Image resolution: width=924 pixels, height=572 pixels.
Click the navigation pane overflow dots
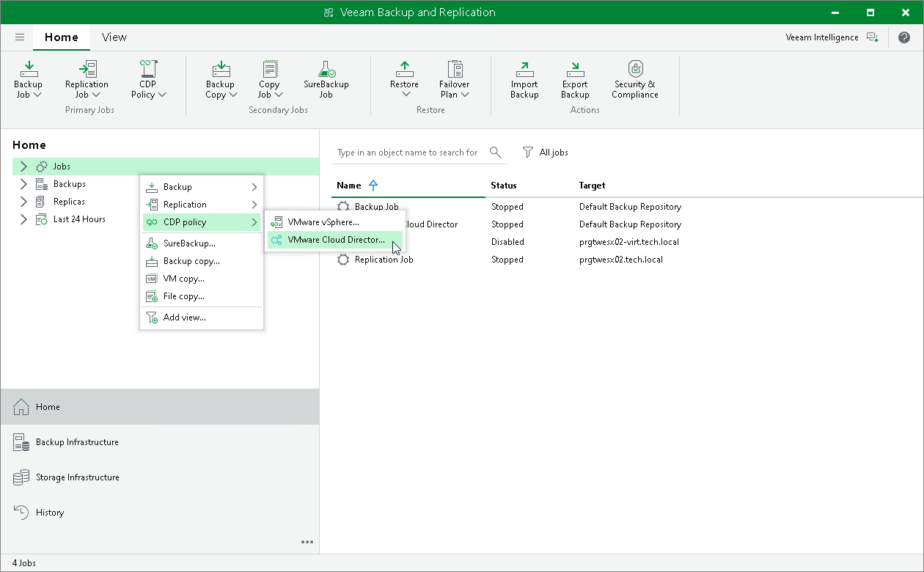307,542
